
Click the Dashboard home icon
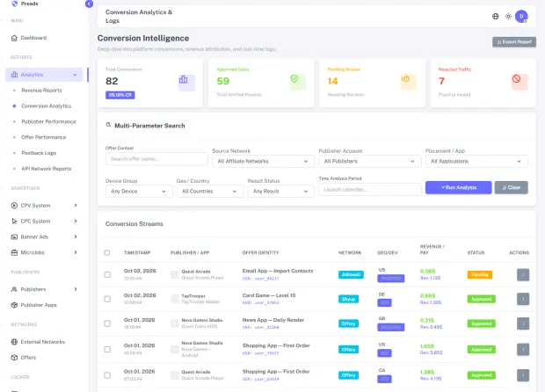[x=14, y=38]
